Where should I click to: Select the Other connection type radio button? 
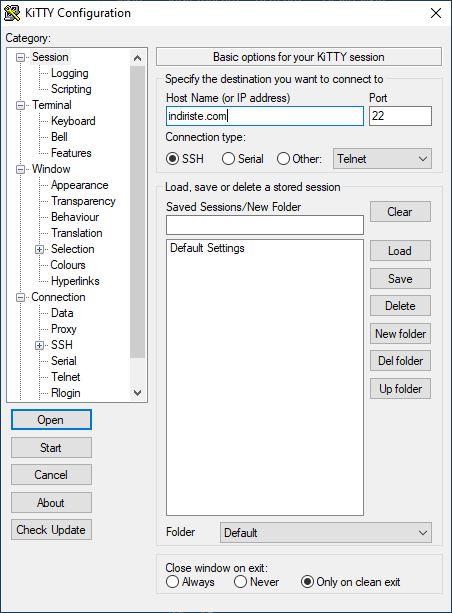point(283,159)
